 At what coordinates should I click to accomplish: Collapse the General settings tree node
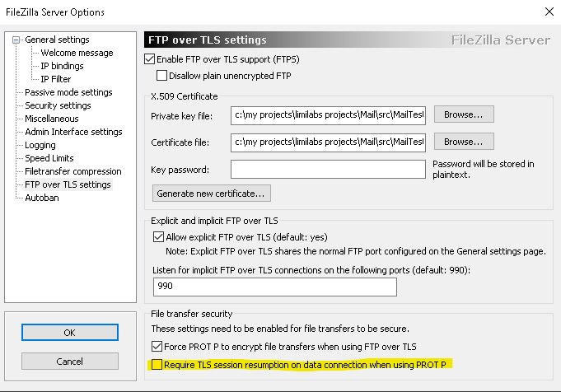[16, 40]
